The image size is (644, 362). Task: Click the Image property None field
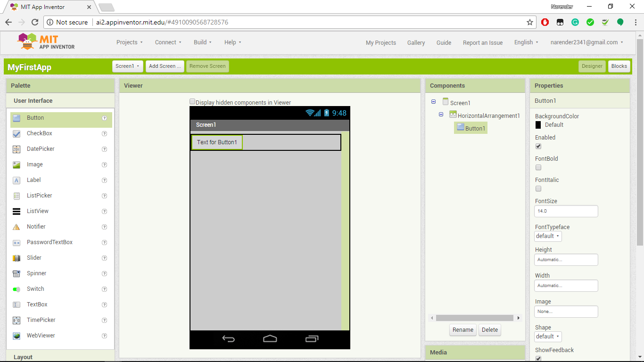pos(566,312)
